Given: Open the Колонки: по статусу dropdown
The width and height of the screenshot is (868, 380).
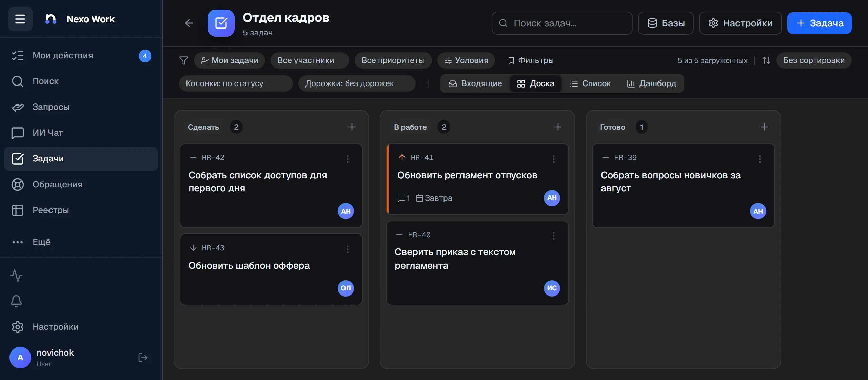Looking at the screenshot, I should 236,83.
